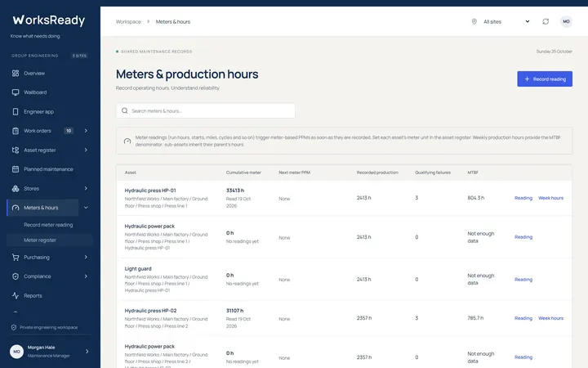This screenshot has height=368, width=588.
Task: Click the Wallboard monitor icon
Action: click(16, 92)
